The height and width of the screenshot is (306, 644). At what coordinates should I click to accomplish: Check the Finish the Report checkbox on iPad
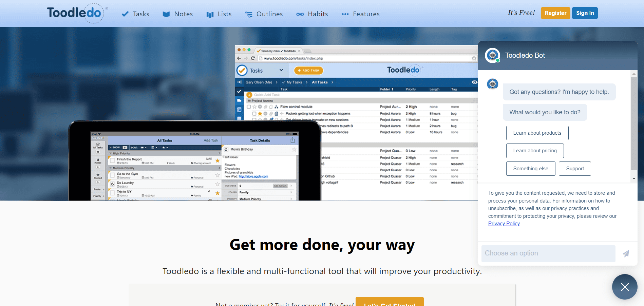click(112, 160)
